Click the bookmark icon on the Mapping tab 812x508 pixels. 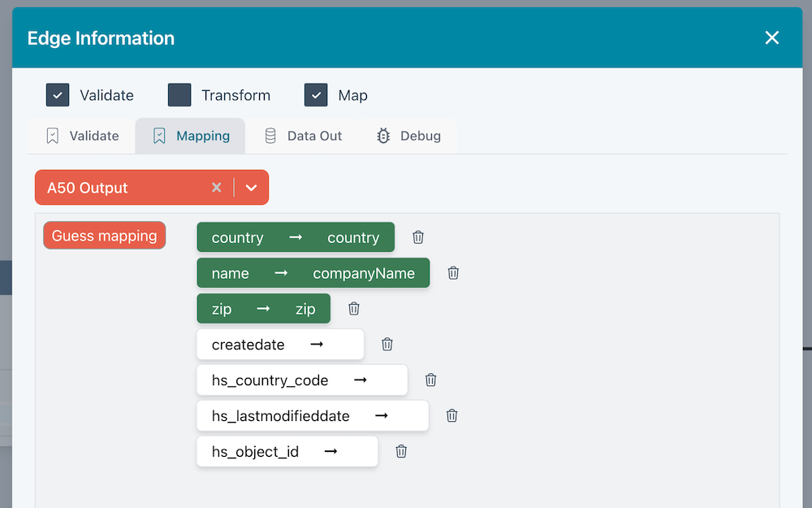[159, 136]
